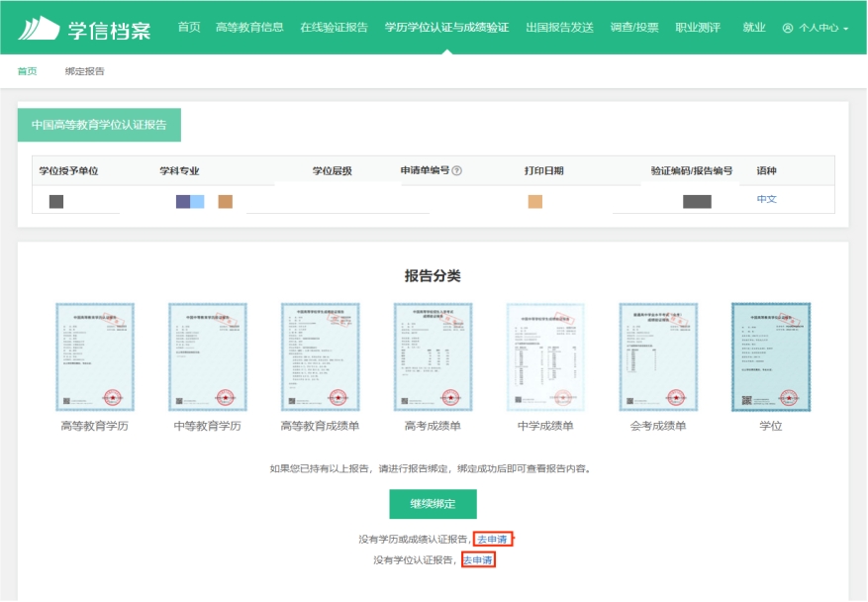Open 学历学位认证与成绩验证 tab

[446, 28]
